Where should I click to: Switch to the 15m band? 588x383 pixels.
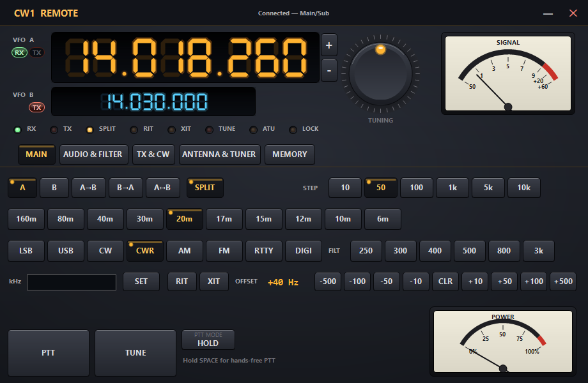pyautogui.click(x=263, y=219)
